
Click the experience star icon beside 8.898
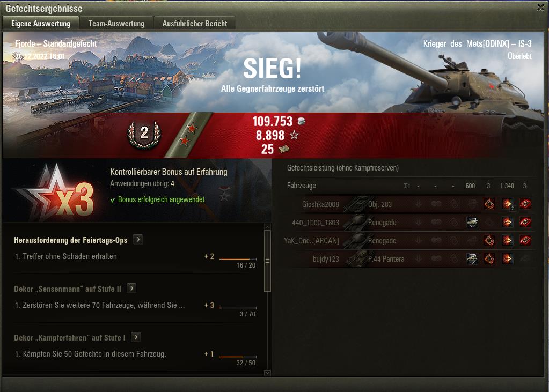(x=294, y=135)
